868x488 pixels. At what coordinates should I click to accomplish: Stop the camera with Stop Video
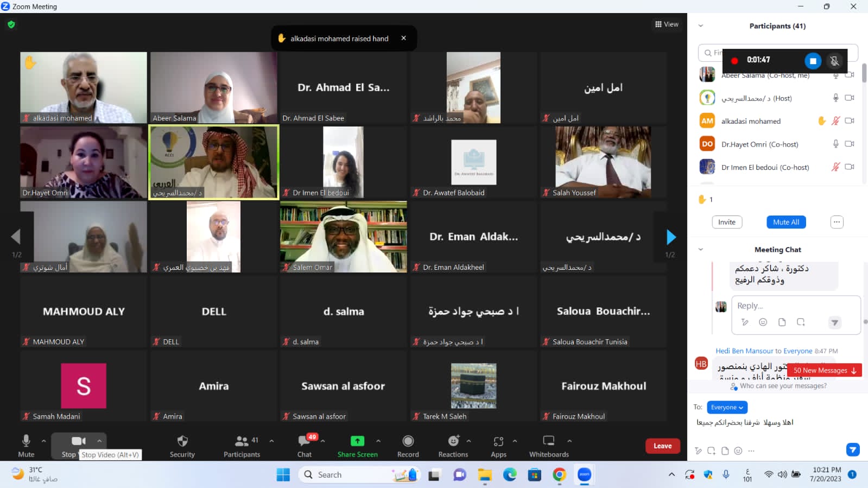(78, 441)
